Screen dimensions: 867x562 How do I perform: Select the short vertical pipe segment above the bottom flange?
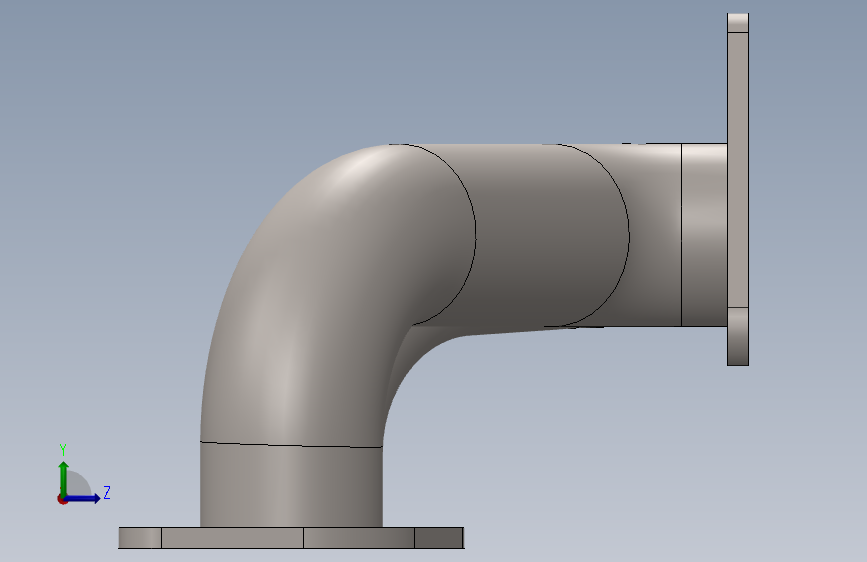[291, 486]
